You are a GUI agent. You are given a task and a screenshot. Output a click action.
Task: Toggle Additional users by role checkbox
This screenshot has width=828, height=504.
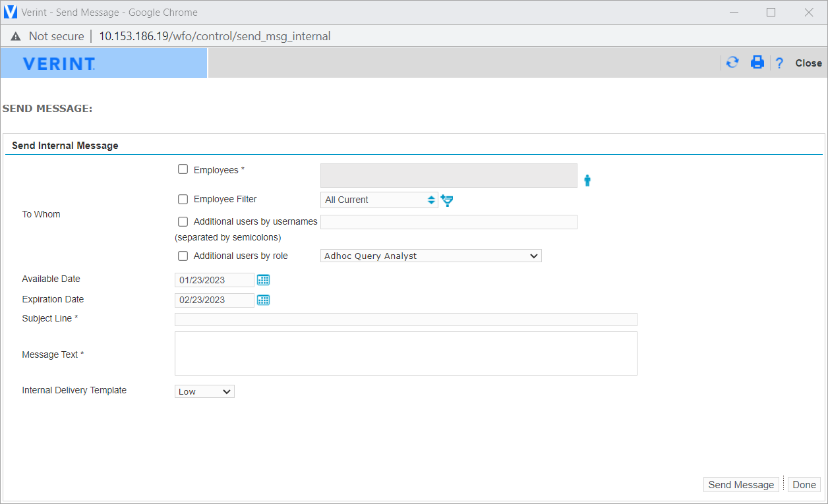pyautogui.click(x=183, y=256)
